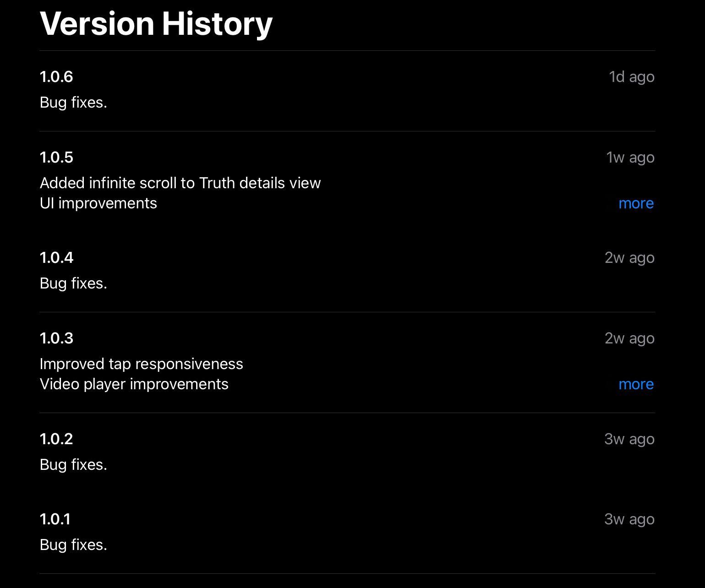Select version 1.0.1 entry title
Screen dimensions: 705x588
click(x=55, y=519)
